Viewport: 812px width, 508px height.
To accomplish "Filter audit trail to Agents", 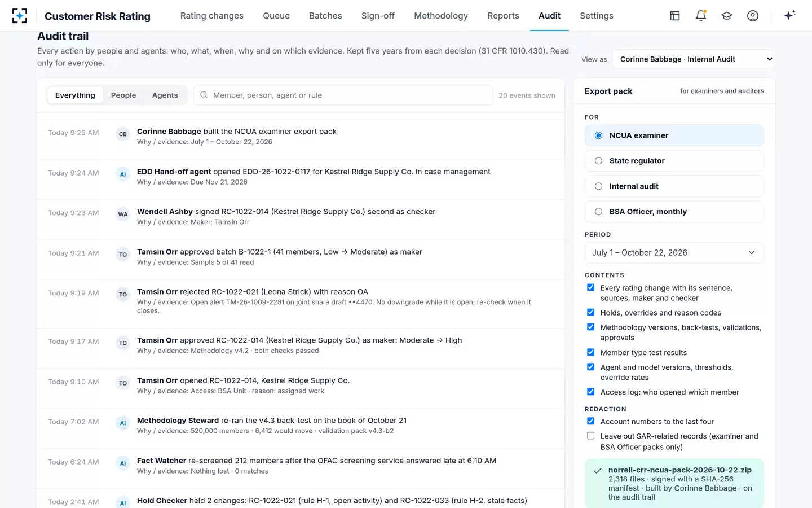I will (165, 95).
